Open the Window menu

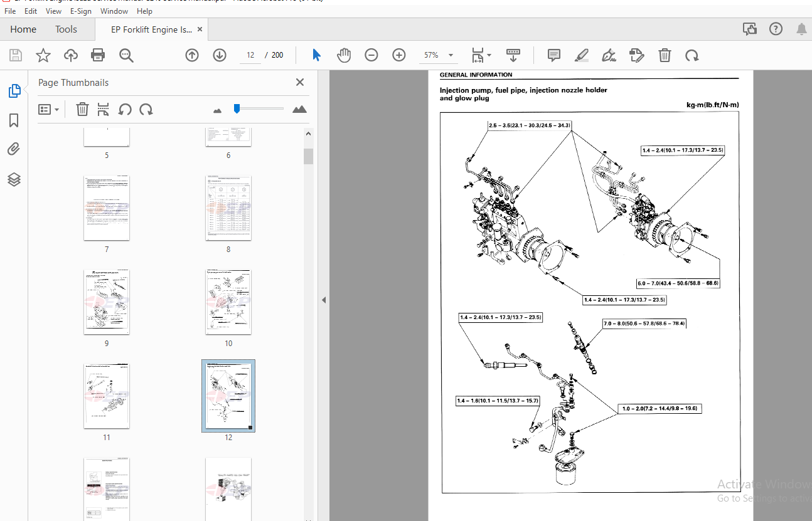click(114, 11)
